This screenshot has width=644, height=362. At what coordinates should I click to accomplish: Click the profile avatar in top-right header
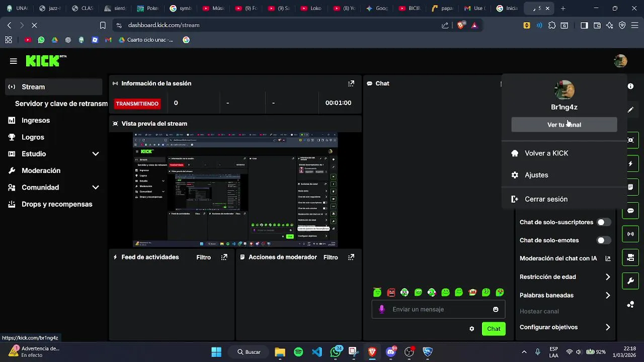pyautogui.click(x=620, y=61)
